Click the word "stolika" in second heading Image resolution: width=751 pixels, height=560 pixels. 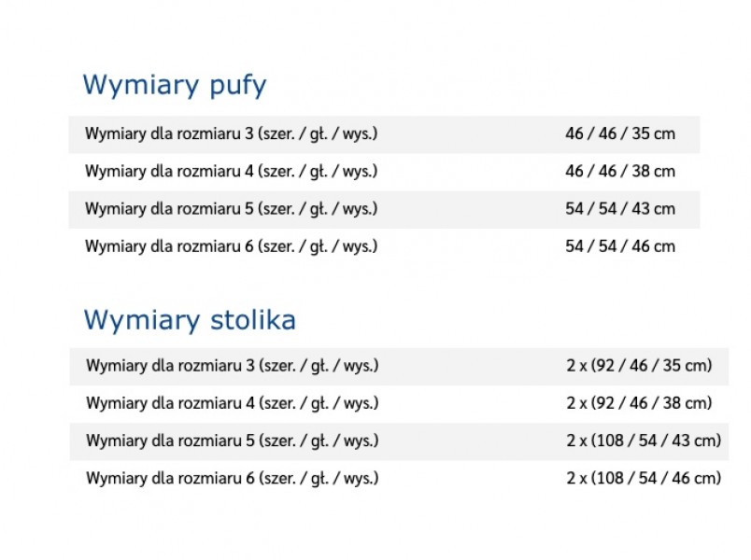tap(253, 320)
